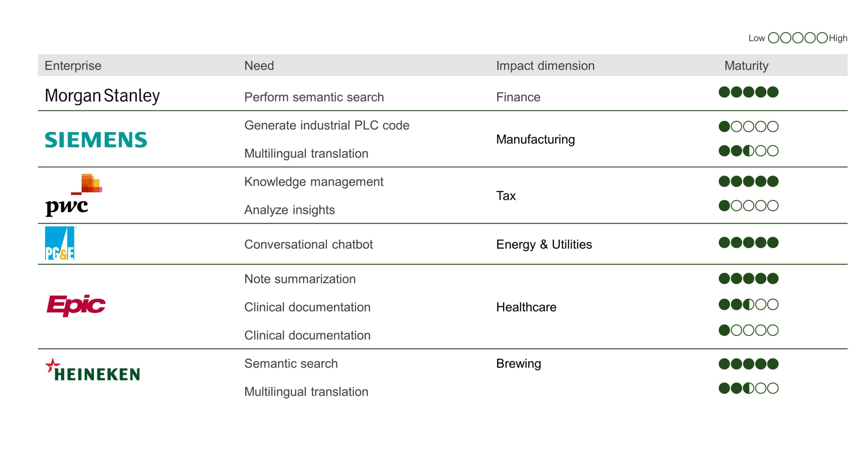Click the Morgan Stanley logo
The width and height of the screenshot is (868, 454).
[x=102, y=96]
